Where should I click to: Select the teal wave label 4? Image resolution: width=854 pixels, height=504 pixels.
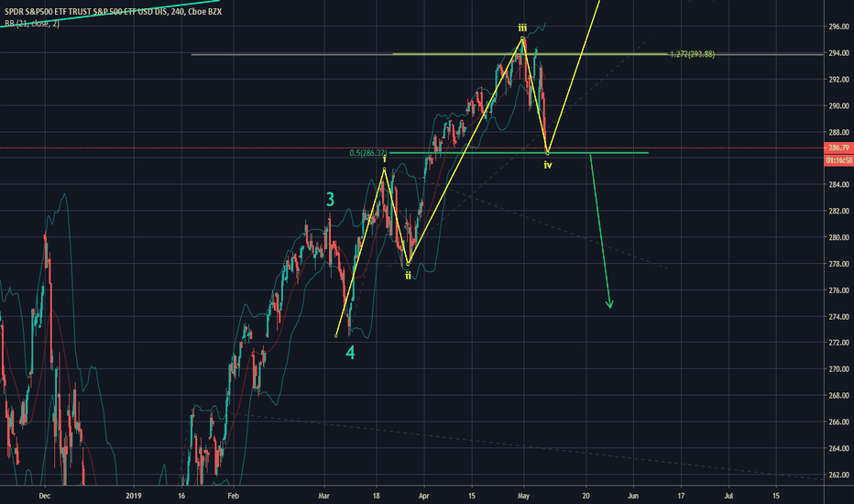(350, 353)
